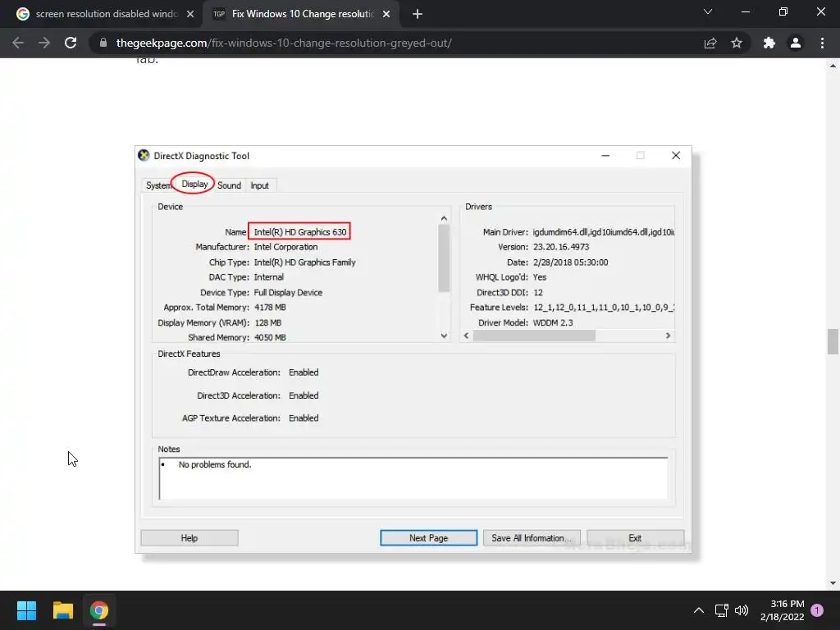Click driver version 23.20.16.4973

click(x=561, y=247)
